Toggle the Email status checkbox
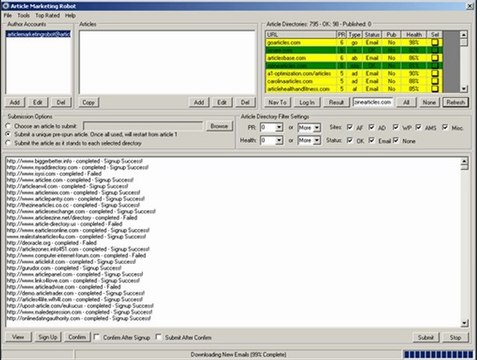477x360 pixels. click(372, 140)
